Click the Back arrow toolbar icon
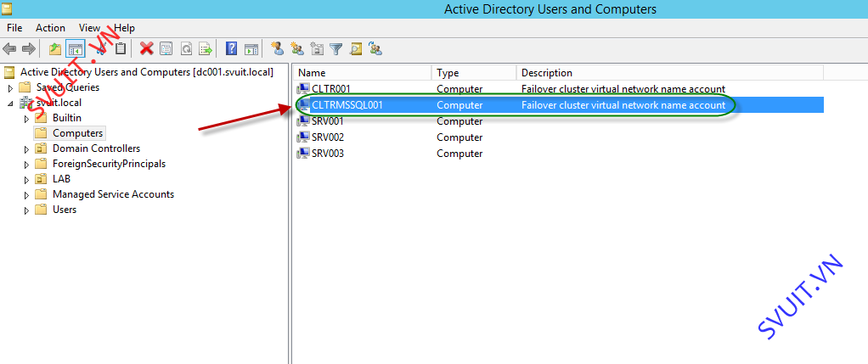Image resolution: width=868 pixels, height=364 pixels. point(9,48)
